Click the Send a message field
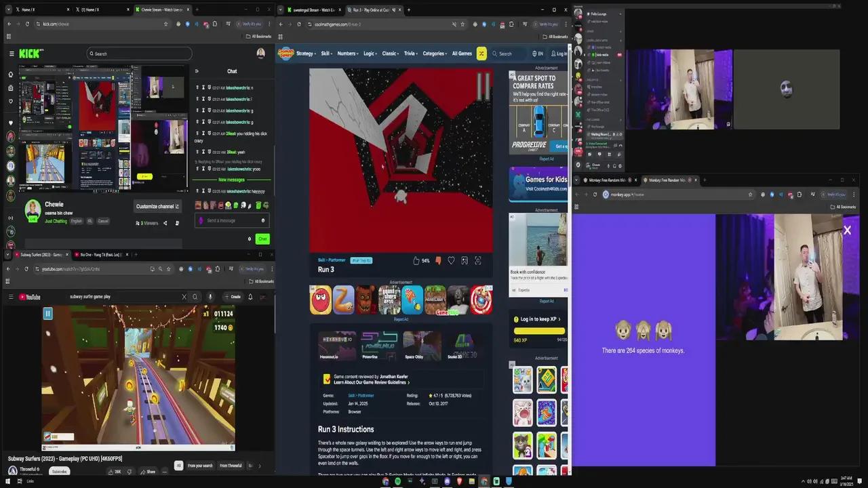This screenshot has width=868, height=488. point(231,220)
